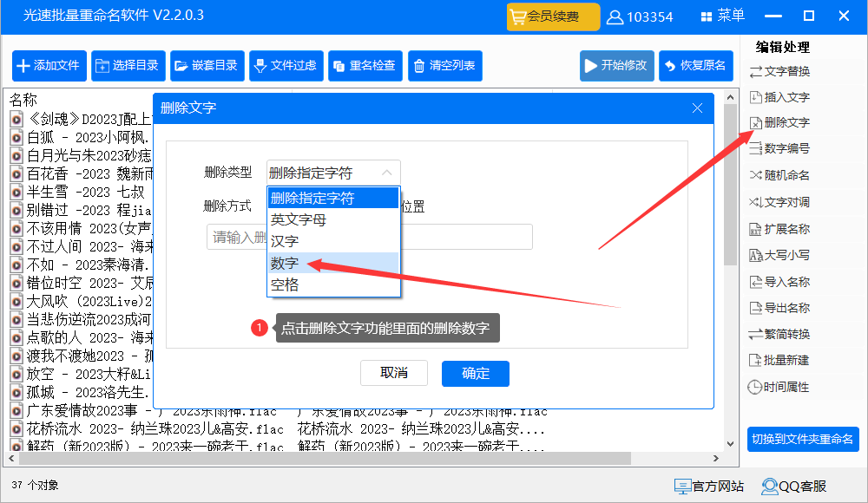868x503 pixels.
Task: Select file row 百花香 -2023 魏新雨
Action: pyautogui.click(x=82, y=173)
